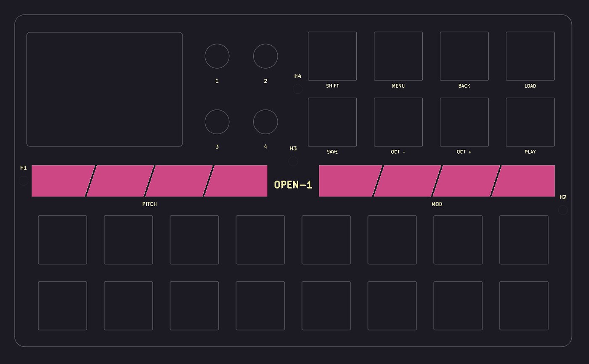Open the MENU square button
The image size is (589, 364).
tap(398, 56)
